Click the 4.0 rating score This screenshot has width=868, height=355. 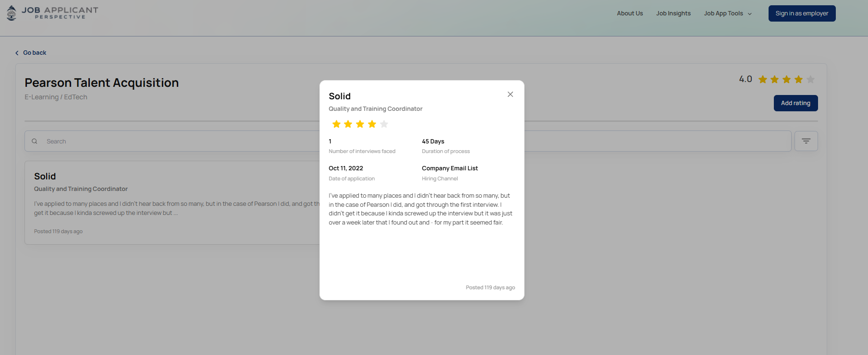coord(746,79)
